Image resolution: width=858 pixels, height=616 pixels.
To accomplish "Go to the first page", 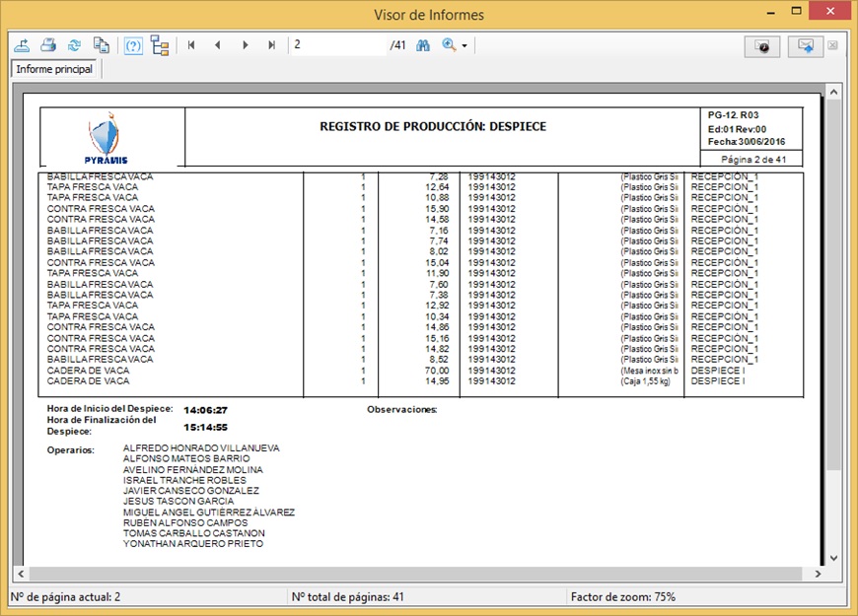I will click(x=191, y=45).
